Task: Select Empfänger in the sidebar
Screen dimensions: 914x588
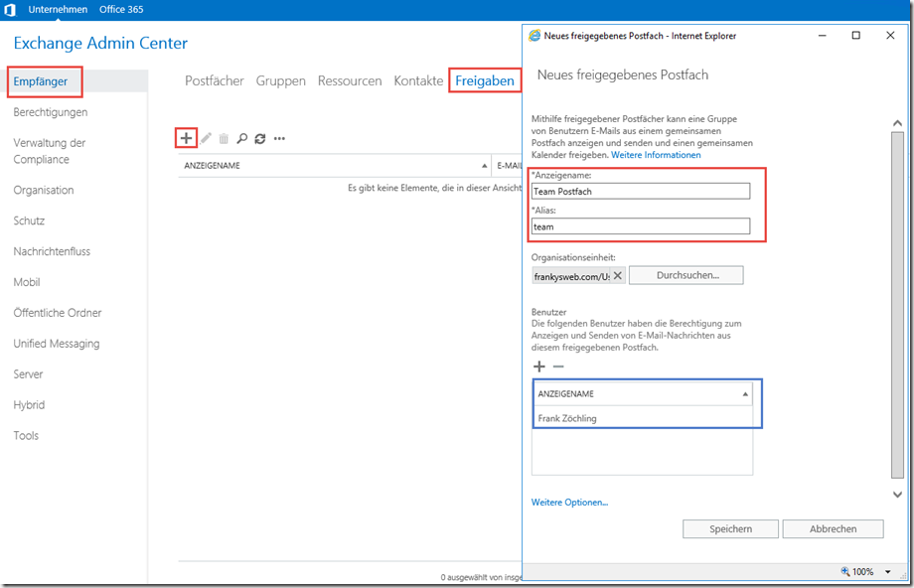Action: (41, 82)
